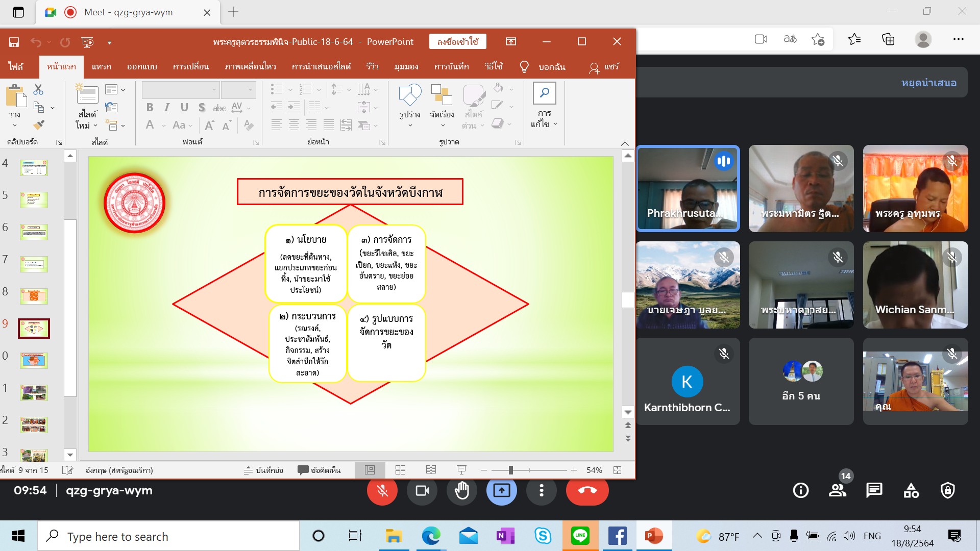Open the ไฟล์ file menu

tap(16, 66)
